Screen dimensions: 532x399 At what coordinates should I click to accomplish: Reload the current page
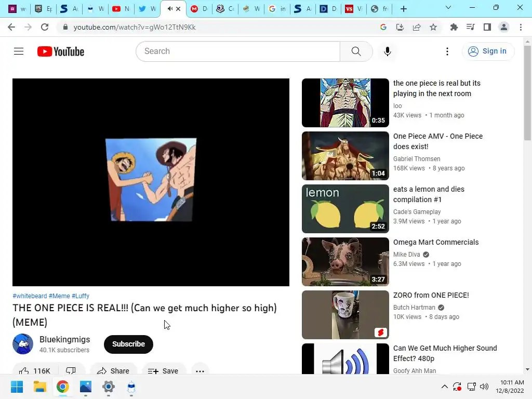tap(45, 27)
